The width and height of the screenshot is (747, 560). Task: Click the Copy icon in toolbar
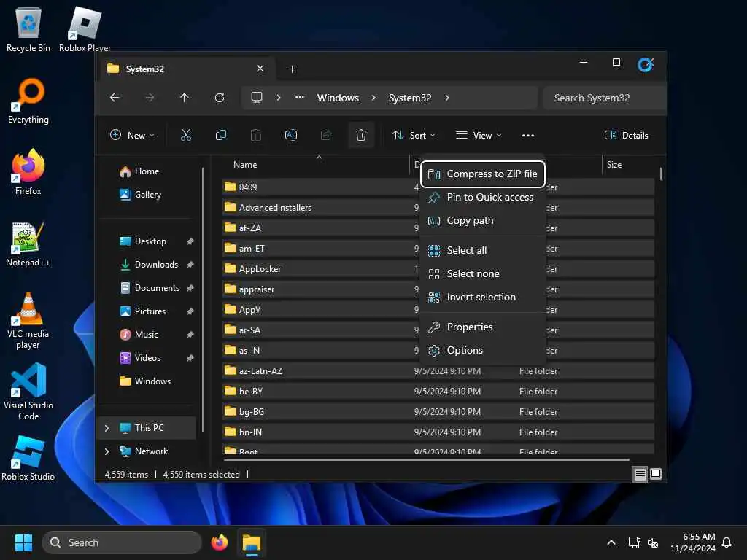(x=220, y=135)
